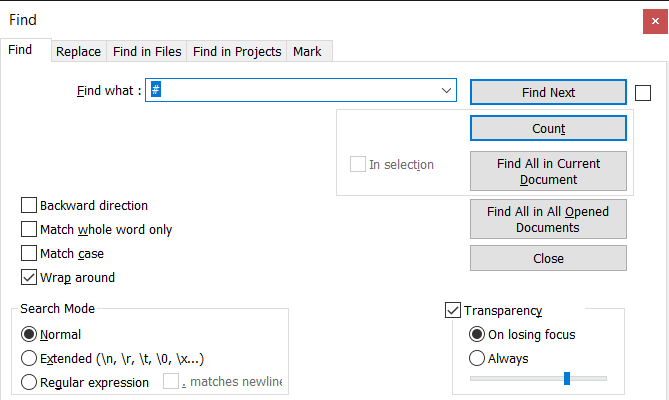Screen dimensions: 669x400
Task: Choose Regular expression search mode
Action: click(x=29, y=382)
